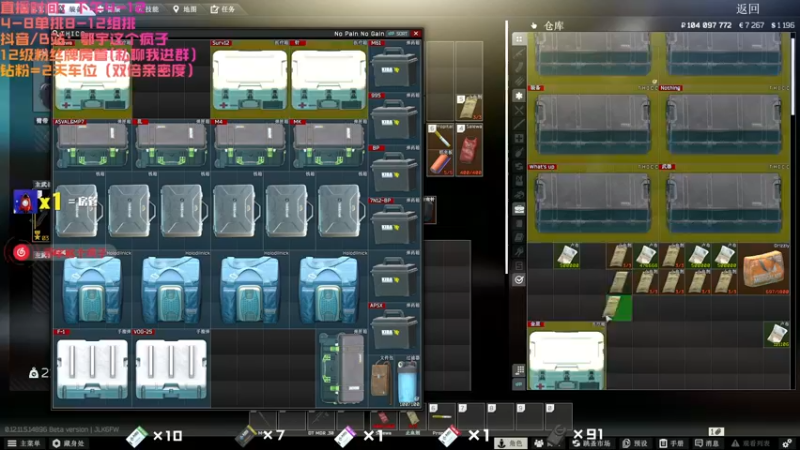Click the keypad grid icon at stash sidebar bottom
800x450 pixels.
coord(519,370)
